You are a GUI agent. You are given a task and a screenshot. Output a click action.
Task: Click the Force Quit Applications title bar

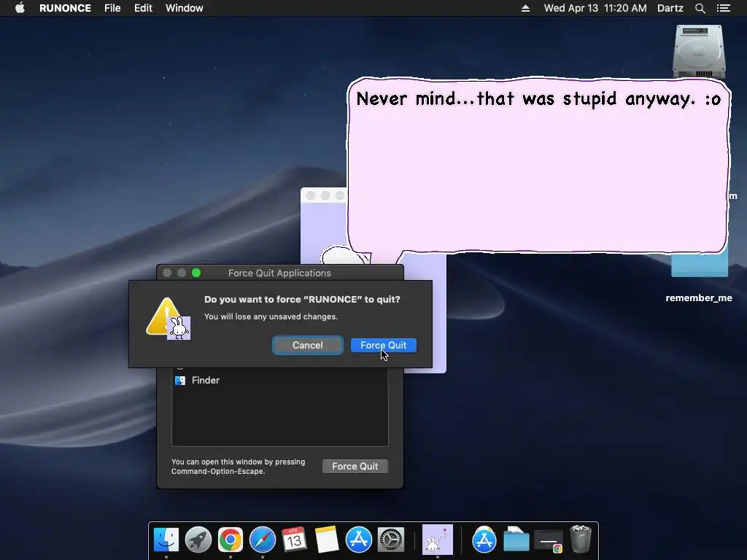point(279,273)
